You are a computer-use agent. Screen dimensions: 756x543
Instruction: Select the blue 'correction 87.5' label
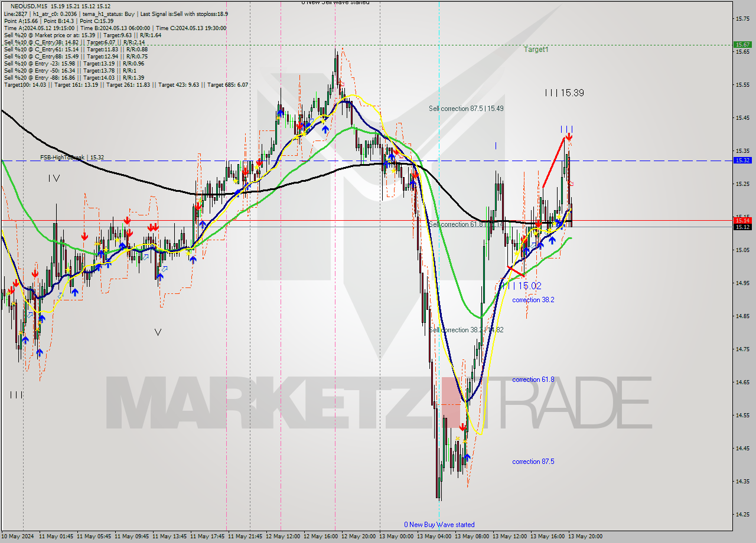click(533, 462)
